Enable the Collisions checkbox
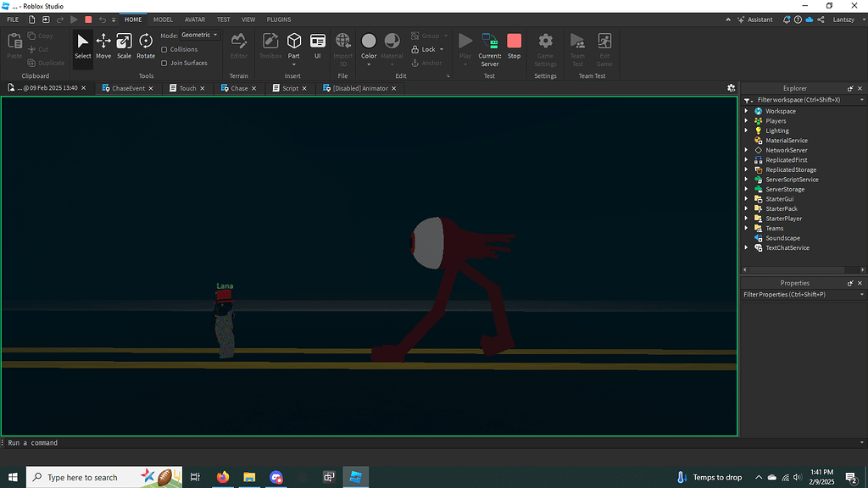Viewport: 868px width, 488px height. (x=164, y=49)
